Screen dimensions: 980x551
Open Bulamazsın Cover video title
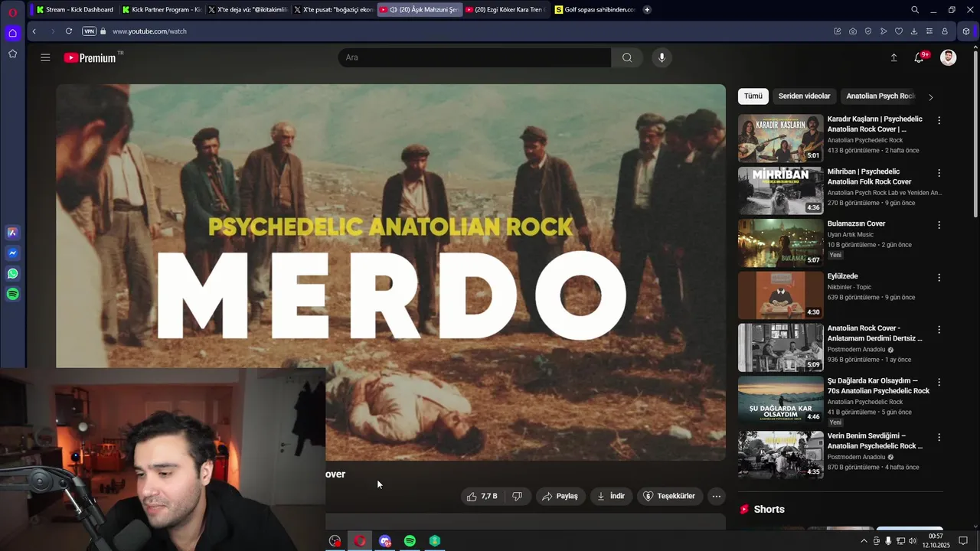click(856, 223)
